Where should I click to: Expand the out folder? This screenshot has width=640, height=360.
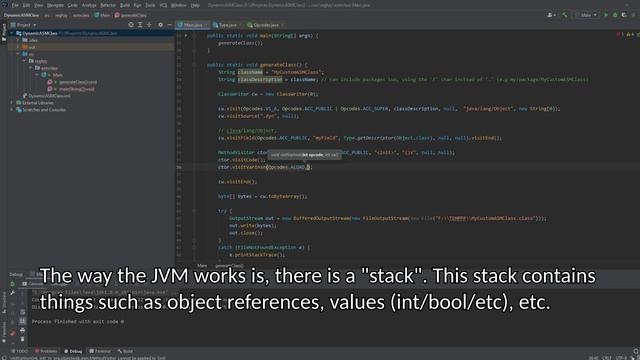[18, 47]
